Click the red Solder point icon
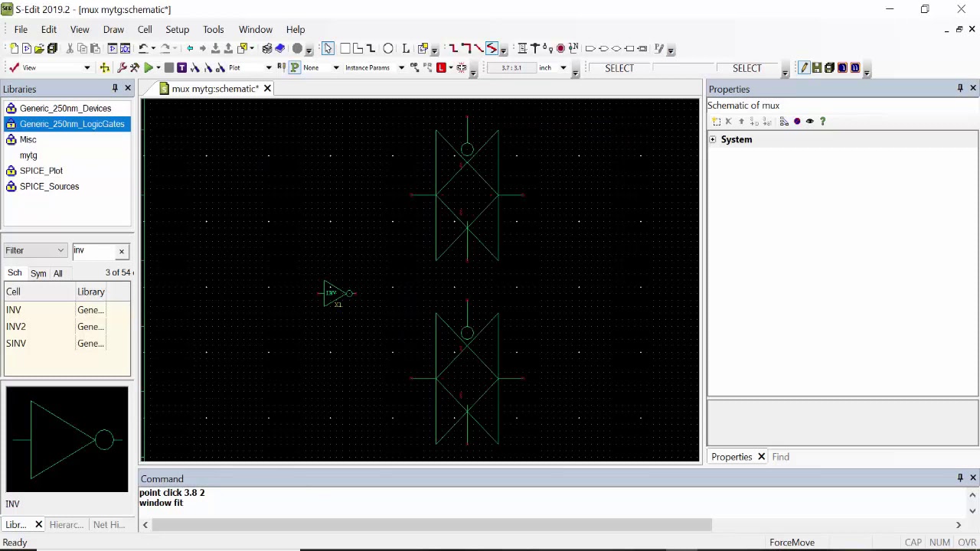 [x=560, y=48]
